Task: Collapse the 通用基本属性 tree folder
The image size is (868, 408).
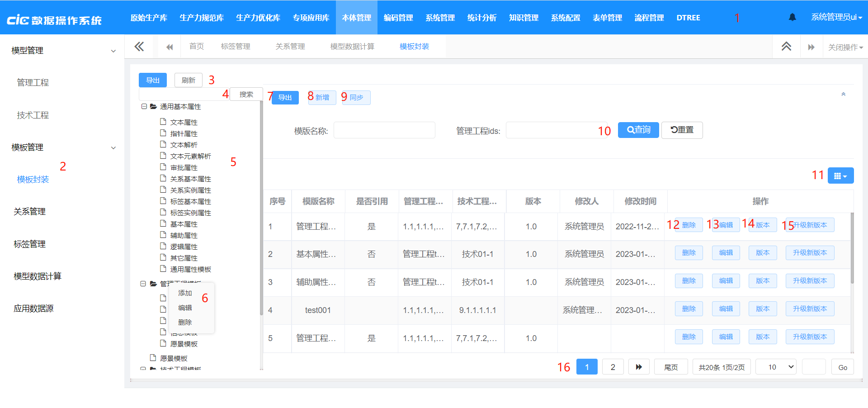Action: [144, 107]
